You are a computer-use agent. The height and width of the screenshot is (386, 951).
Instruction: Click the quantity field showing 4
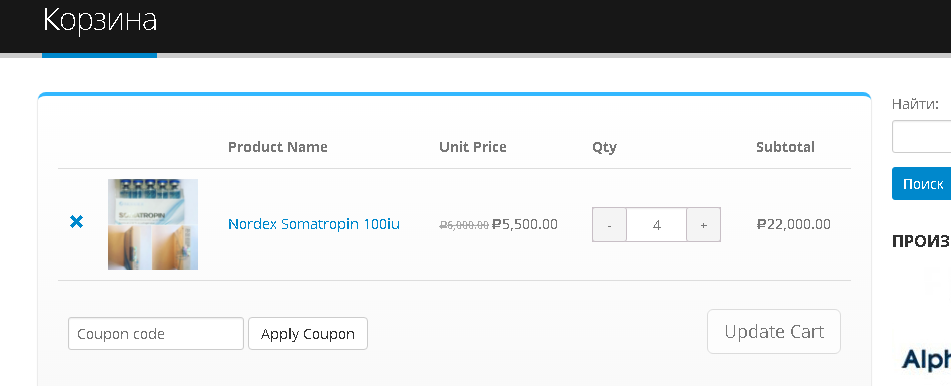656,225
